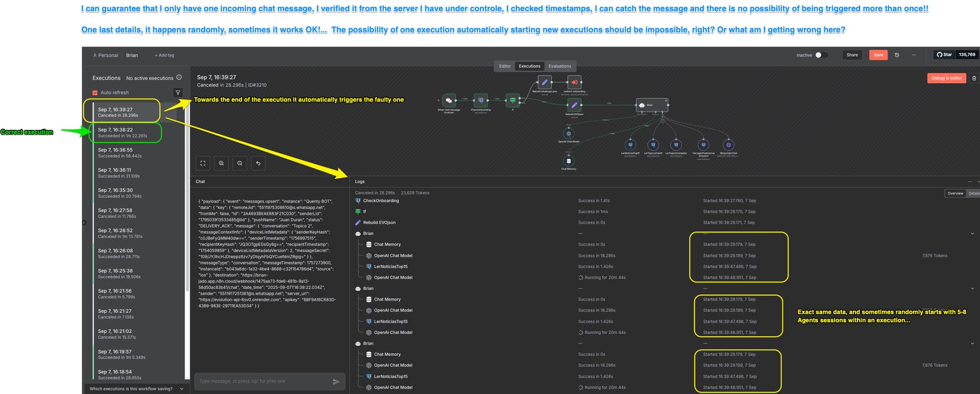Image resolution: width=980 pixels, height=394 pixels.
Task: Fit the canvas view to screen
Action: (203, 163)
